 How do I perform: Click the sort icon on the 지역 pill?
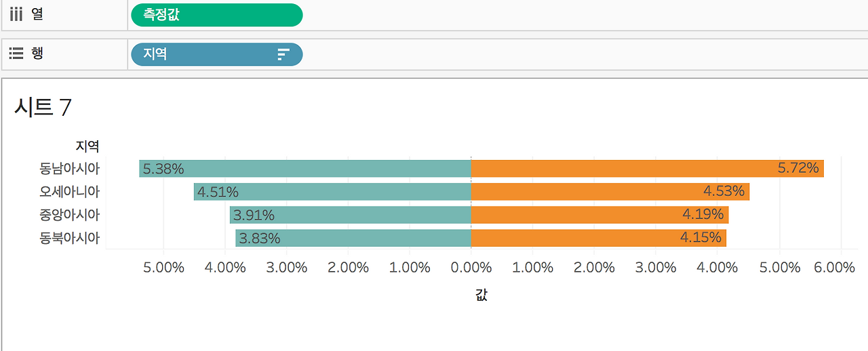point(283,55)
